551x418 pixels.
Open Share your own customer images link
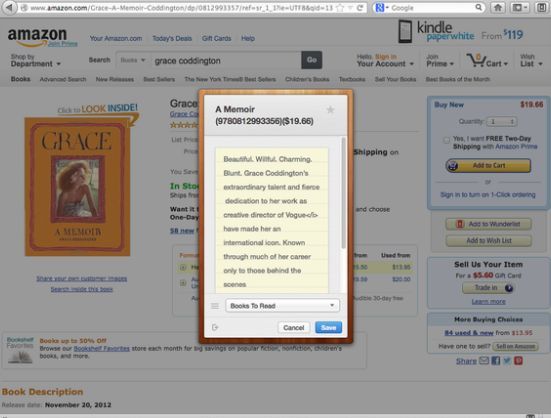tap(82, 279)
